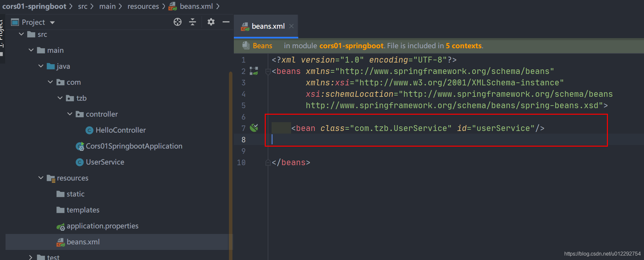Collapse the main folder chevron
The height and width of the screenshot is (260, 644).
pyautogui.click(x=31, y=50)
